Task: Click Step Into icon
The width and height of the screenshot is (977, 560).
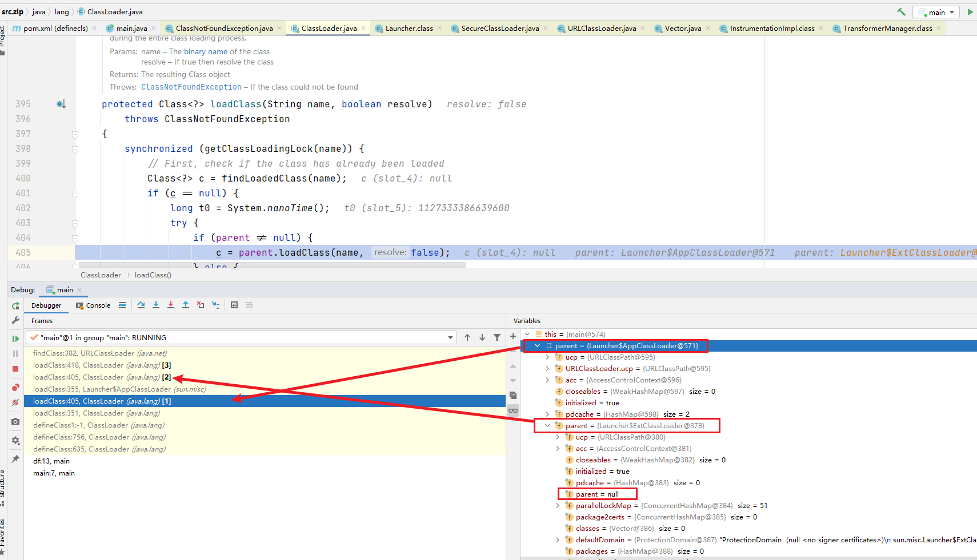Action: pos(156,305)
